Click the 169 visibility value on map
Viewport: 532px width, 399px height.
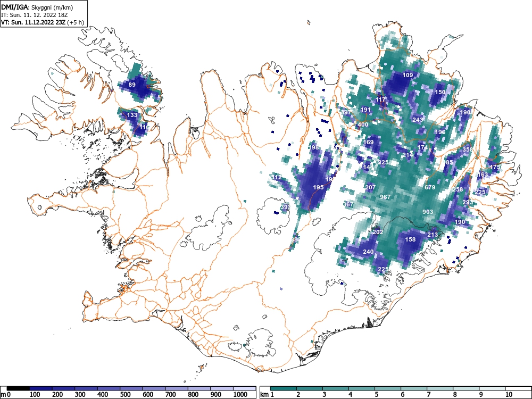368,142
